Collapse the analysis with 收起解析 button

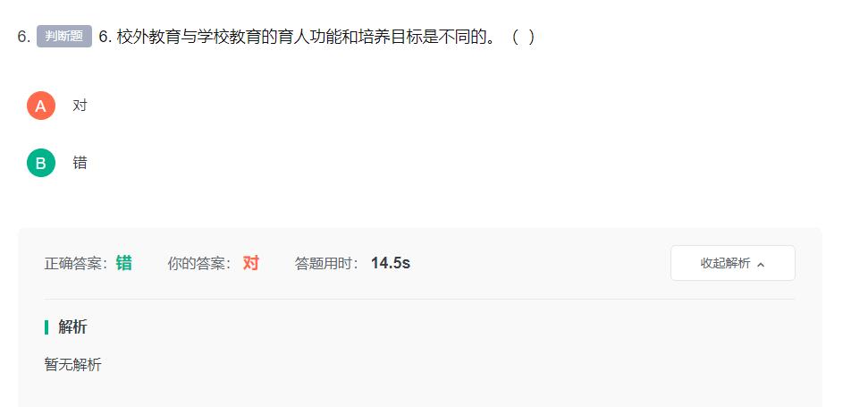[x=732, y=263]
